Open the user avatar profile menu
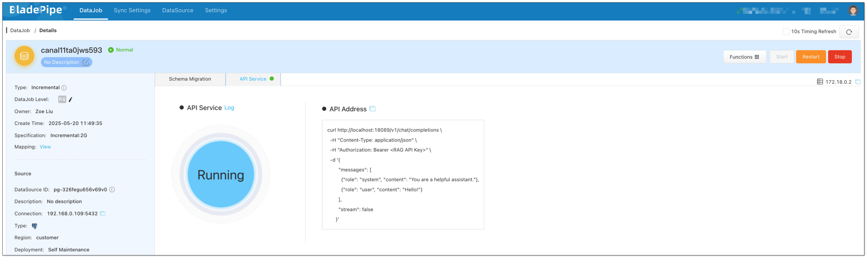868x259 pixels. pos(853,10)
